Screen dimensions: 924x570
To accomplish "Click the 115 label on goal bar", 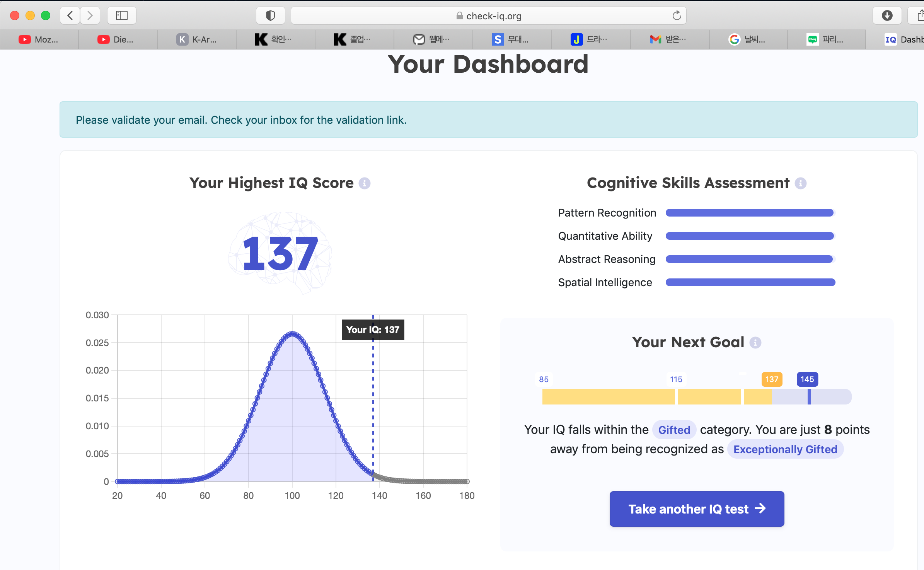I will (676, 379).
